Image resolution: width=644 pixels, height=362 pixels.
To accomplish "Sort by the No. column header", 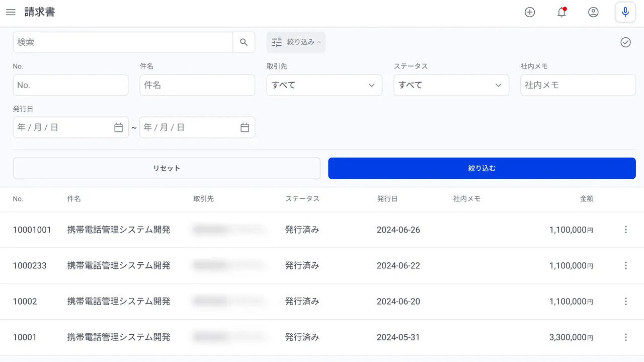I will point(18,199).
